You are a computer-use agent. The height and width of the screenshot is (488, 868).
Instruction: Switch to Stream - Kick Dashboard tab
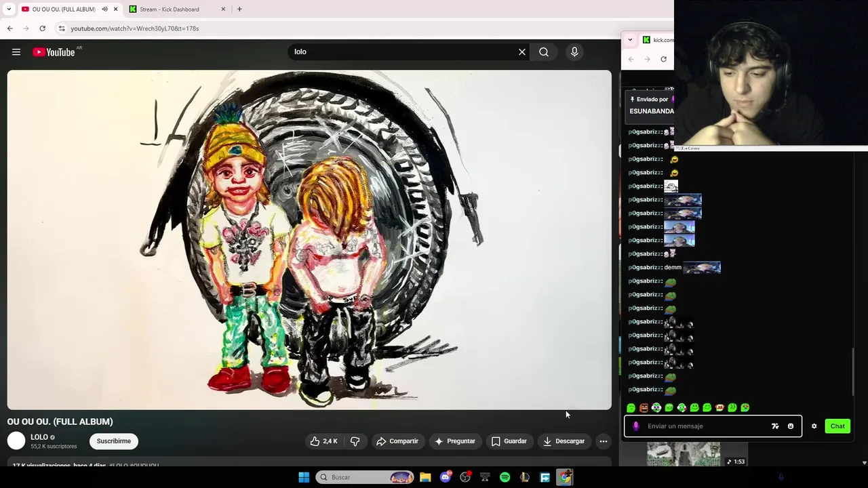pos(170,9)
